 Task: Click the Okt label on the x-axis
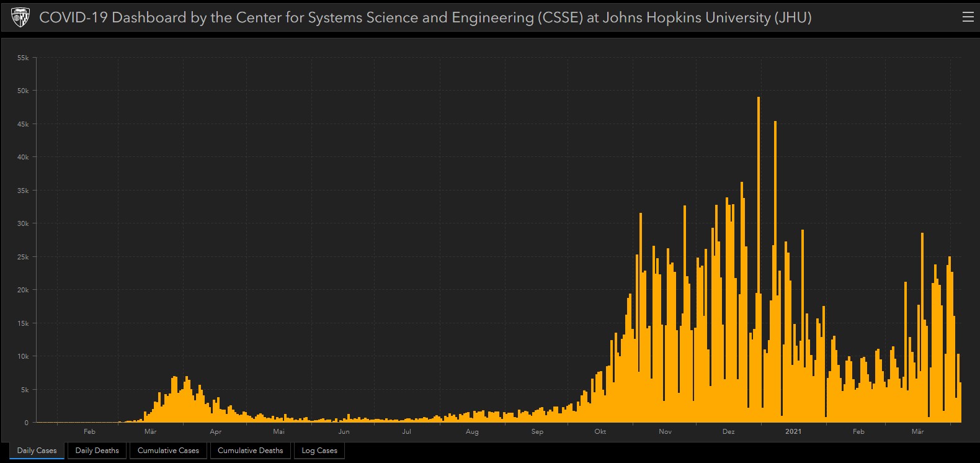pyautogui.click(x=600, y=431)
